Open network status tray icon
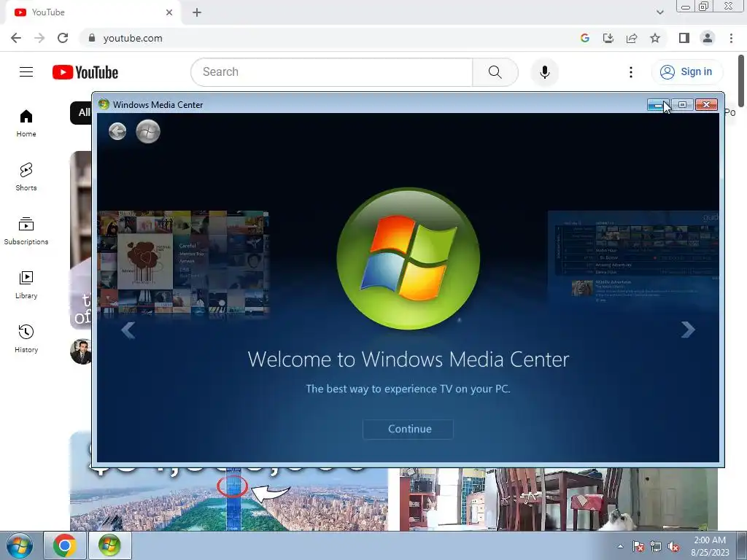 point(656,546)
